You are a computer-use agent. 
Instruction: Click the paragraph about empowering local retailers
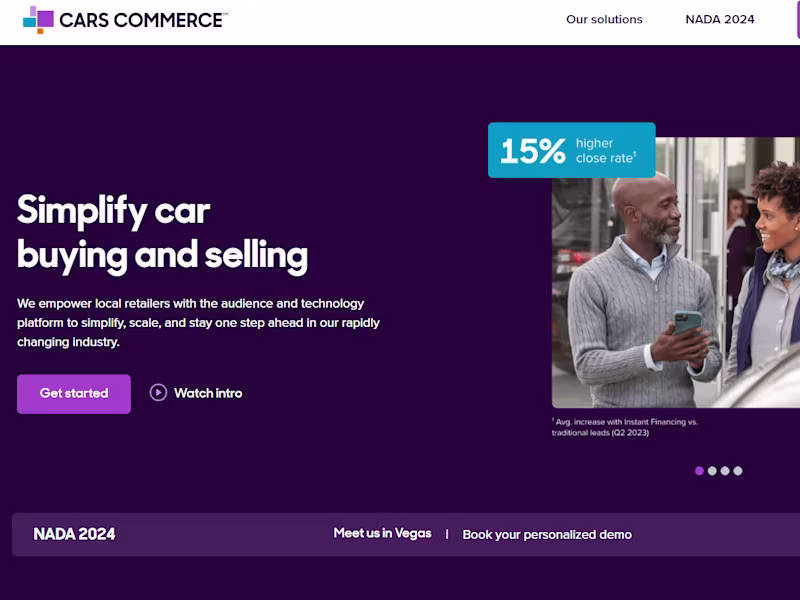pyautogui.click(x=198, y=322)
